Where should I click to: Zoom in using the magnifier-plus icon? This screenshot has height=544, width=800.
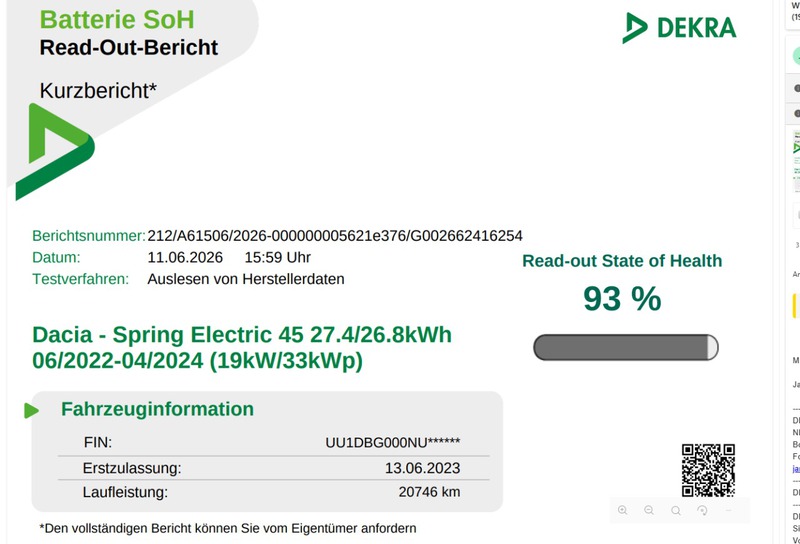622,510
